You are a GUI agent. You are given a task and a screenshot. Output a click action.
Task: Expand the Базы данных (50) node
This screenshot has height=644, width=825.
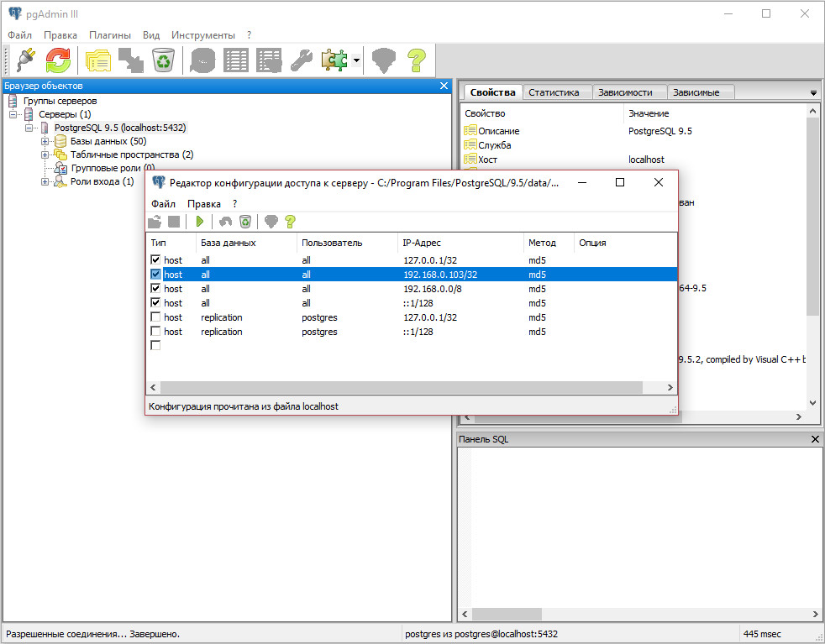tap(45, 141)
